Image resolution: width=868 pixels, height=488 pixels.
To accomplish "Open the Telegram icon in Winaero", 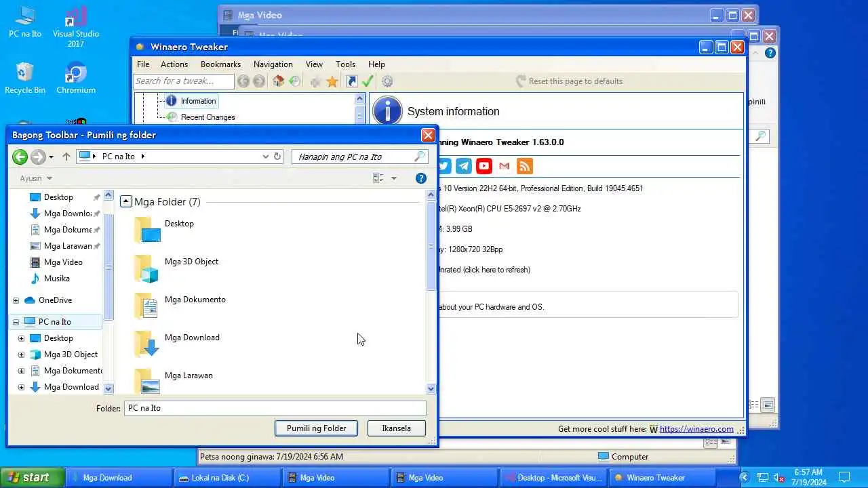I will click(464, 166).
